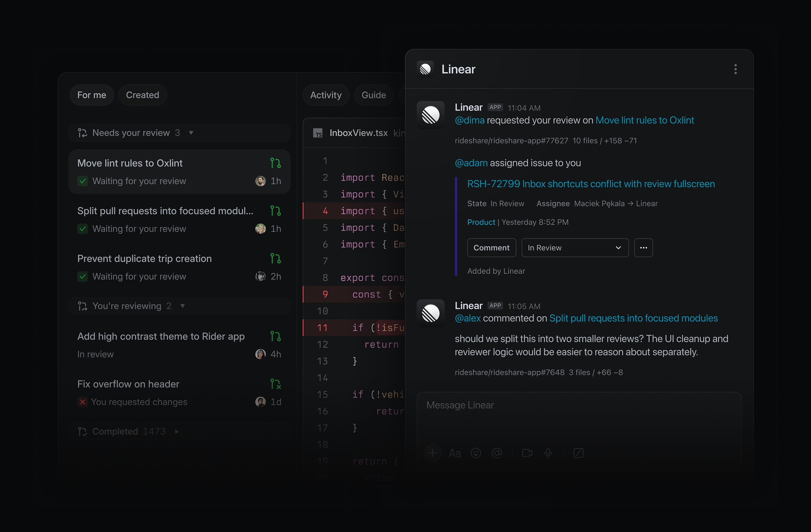Click closed pull request icon on Fix overflow on header
Image resolution: width=811 pixels, height=532 pixels.
pos(276,384)
